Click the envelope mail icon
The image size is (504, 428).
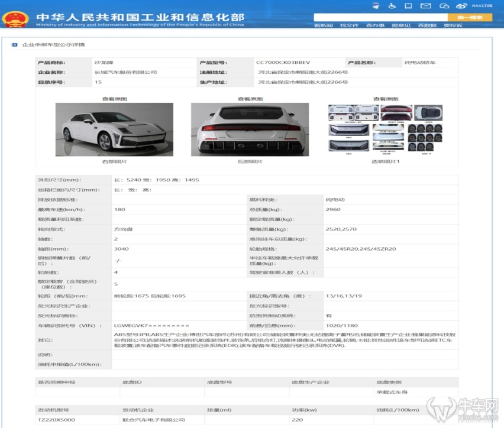point(426,6)
